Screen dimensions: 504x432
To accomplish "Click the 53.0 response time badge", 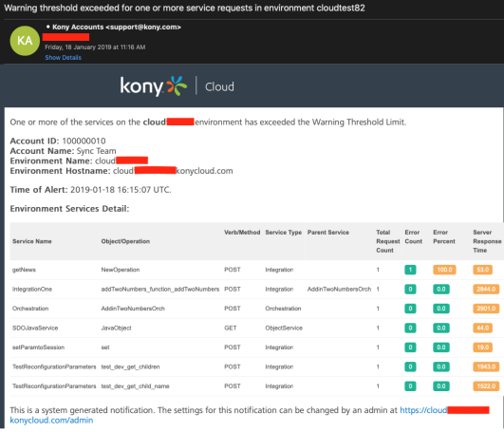I will (x=483, y=270).
